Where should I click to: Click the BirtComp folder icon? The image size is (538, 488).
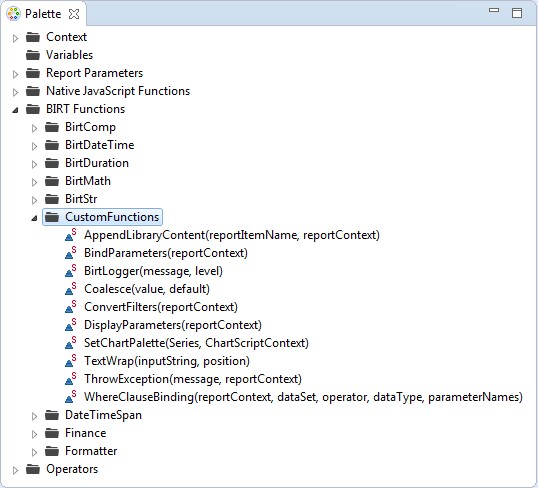point(52,127)
